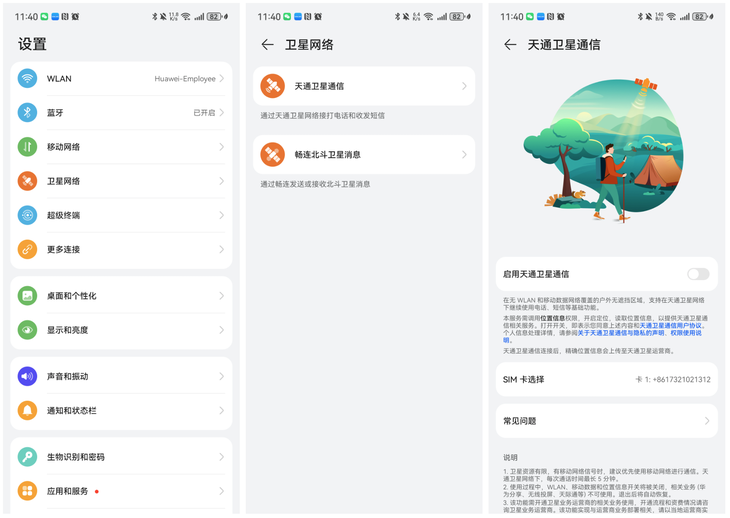Enable the 启用天通卫星通信 switch
Viewport: 730px width, 518px height.
click(x=698, y=274)
